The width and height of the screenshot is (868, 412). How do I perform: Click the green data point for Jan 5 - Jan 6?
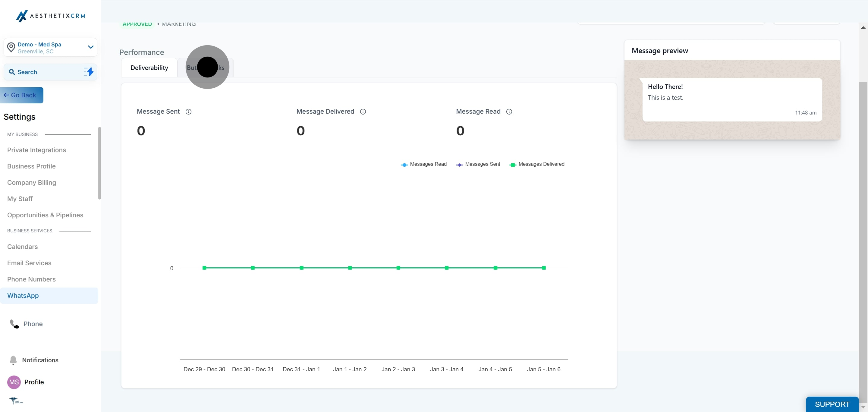(x=544, y=268)
